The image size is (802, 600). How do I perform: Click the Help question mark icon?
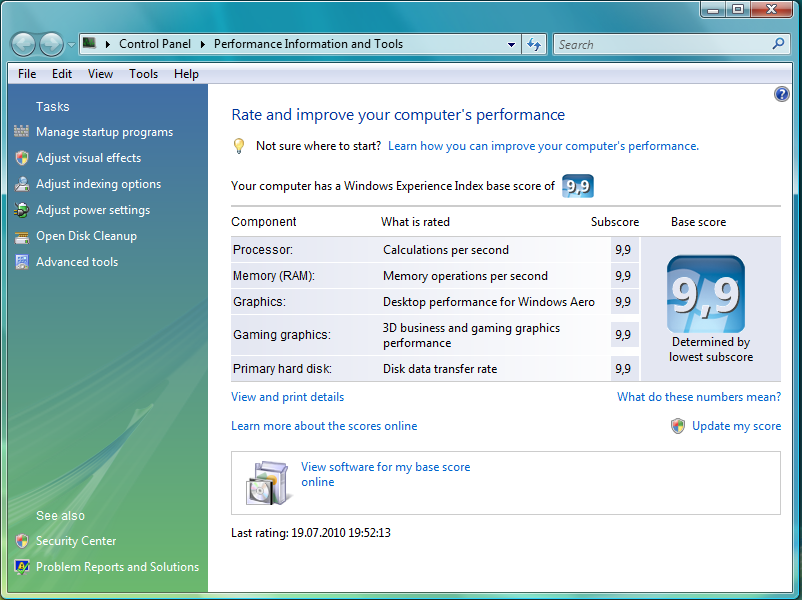coord(781,94)
